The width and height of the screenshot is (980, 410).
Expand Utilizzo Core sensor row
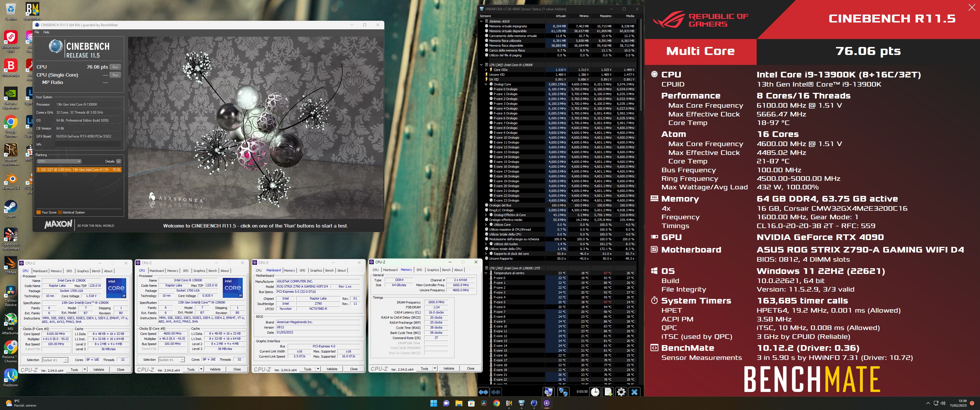point(486,224)
